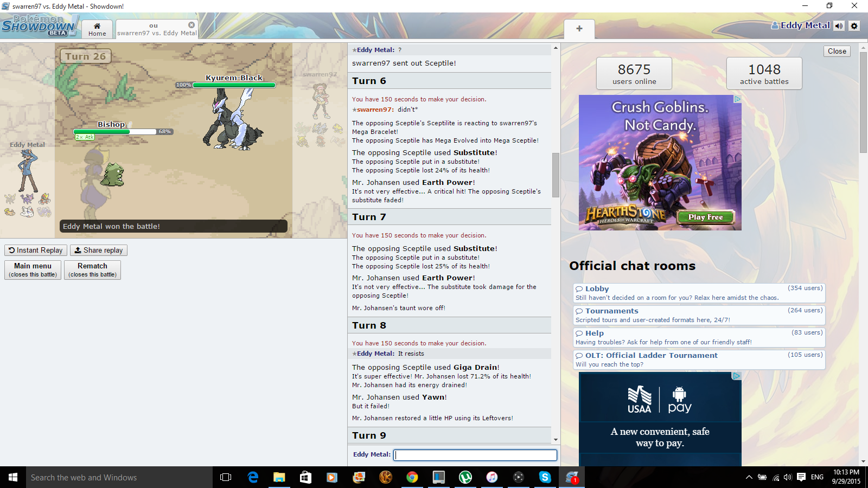This screenshot has height=488, width=868.
Task: Close the rooms panel
Action: coord(837,51)
